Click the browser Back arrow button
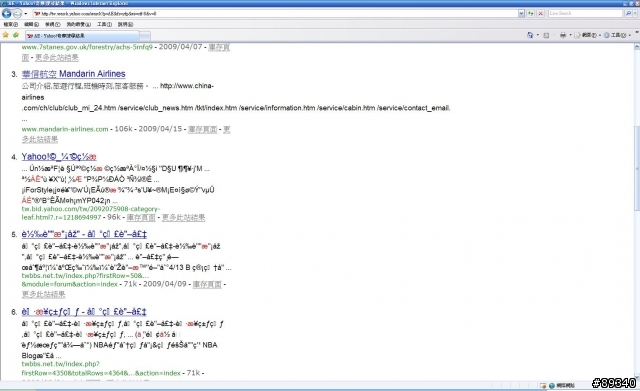Image resolution: width=640 pixels, height=391 pixels. click(7, 13)
